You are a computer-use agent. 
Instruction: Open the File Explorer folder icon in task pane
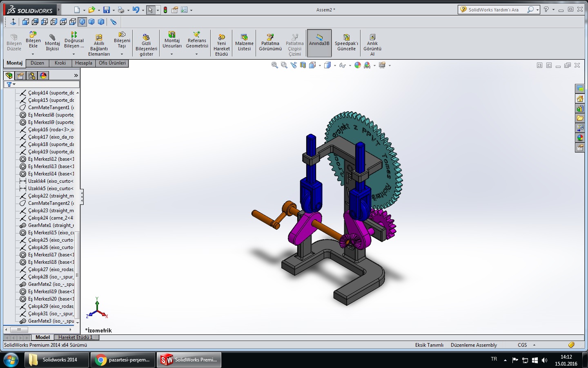coord(580,118)
